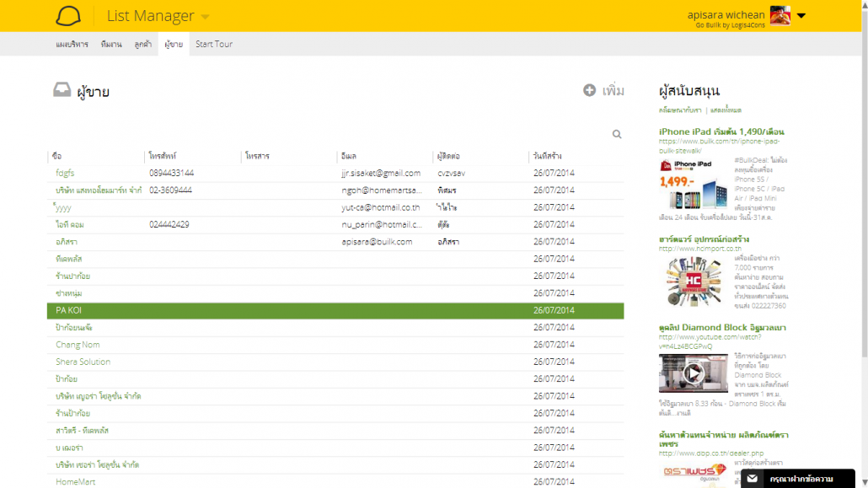This screenshot has height=488, width=868.
Task: Click the Go Builk by Logis4Cons text
Action: (730, 25)
